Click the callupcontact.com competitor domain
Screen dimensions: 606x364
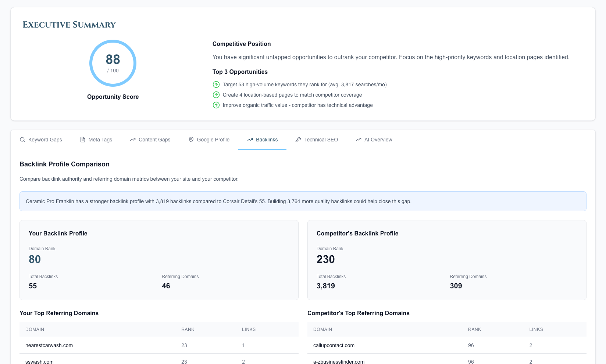[x=334, y=345]
